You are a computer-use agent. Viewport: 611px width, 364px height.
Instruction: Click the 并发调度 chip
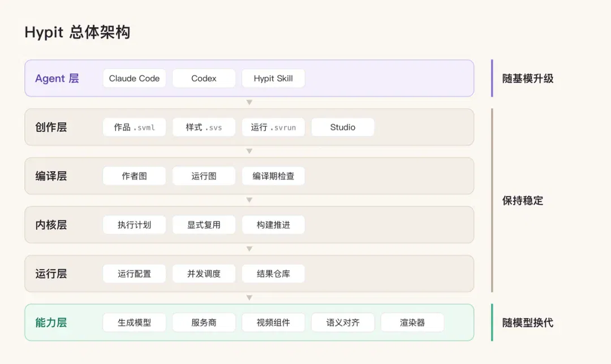coord(204,274)
